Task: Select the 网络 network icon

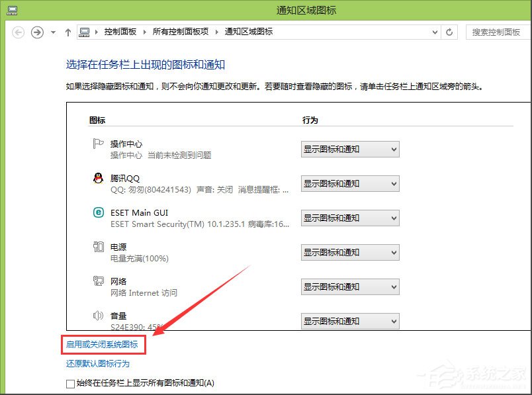Action: 99,282
